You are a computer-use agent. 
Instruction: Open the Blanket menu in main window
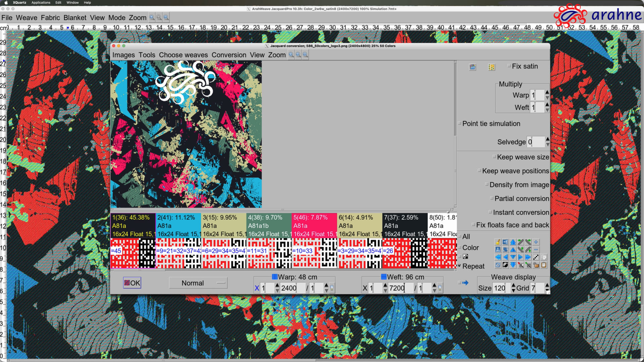[x=75, y=18]
